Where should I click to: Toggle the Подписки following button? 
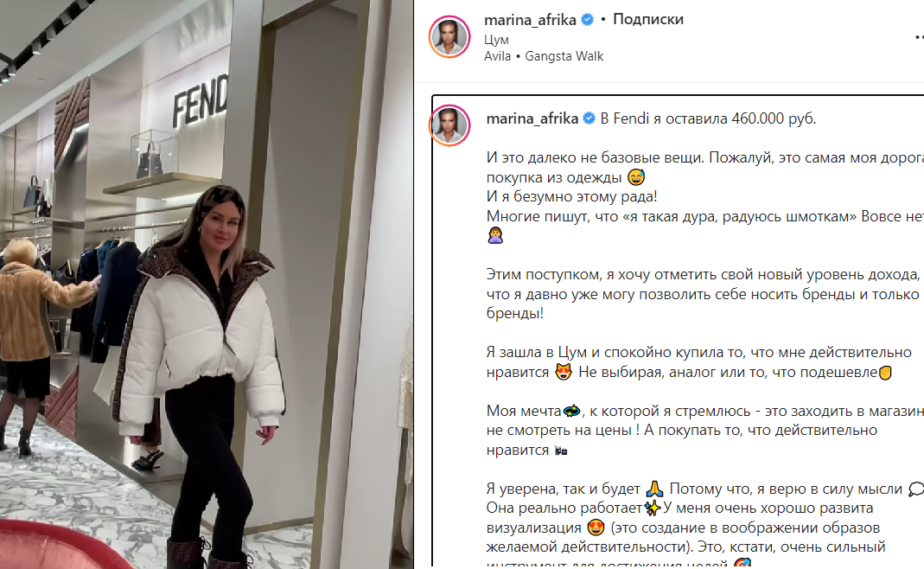648,20
